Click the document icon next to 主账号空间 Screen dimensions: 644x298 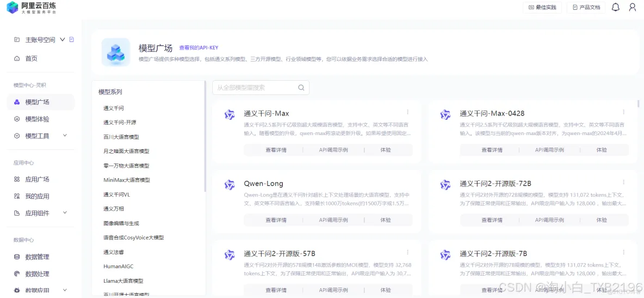pyautogui.click(x=71, y=40)
